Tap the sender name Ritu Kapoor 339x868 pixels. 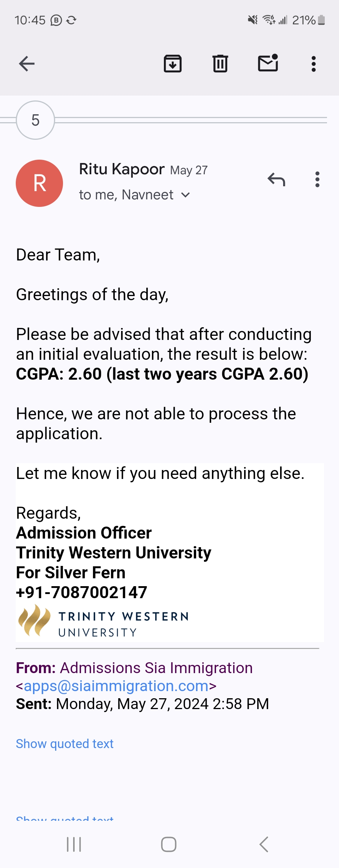point(122,169)
